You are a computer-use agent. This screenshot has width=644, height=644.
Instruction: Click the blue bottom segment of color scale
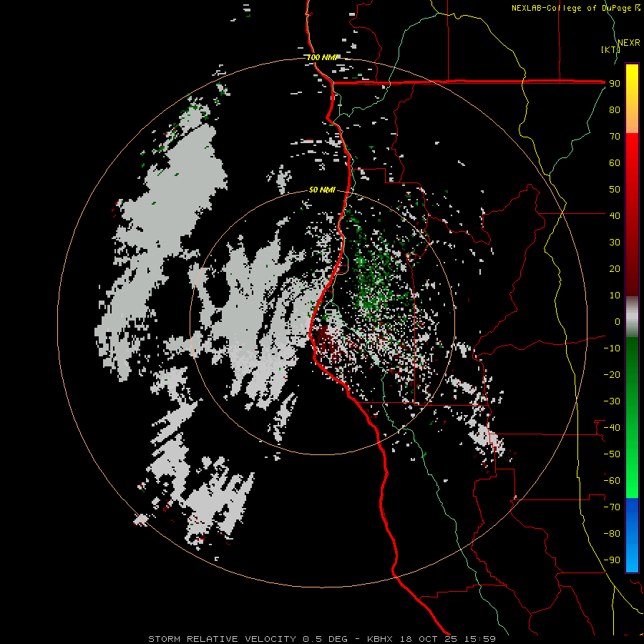pyautogui.click(x=632, y=535)
